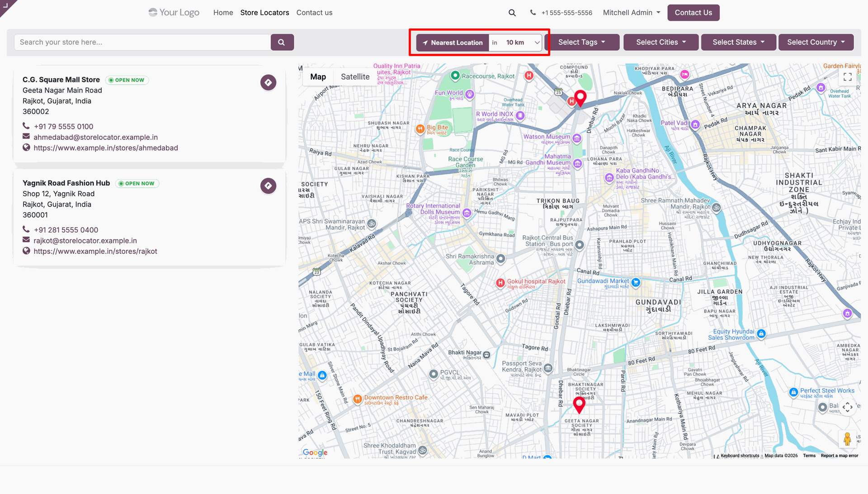Click the Shri Ramakrishna Ashrama marker

coord(500,259)
